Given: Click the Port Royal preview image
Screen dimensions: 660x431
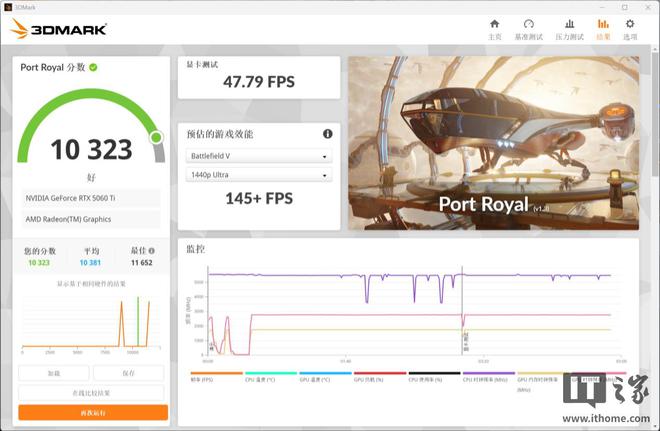Looking at the screenshot, I should (x=493, y=143).
